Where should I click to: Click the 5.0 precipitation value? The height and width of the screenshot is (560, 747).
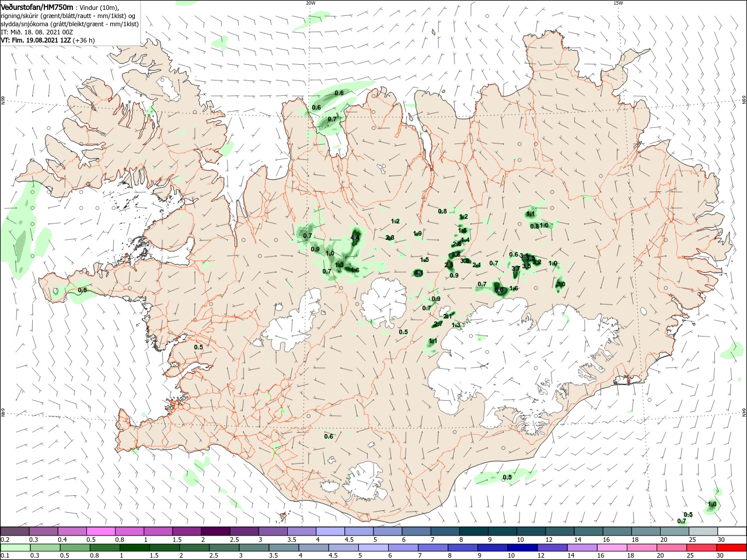pyautogui.click(x=498, y=290)
